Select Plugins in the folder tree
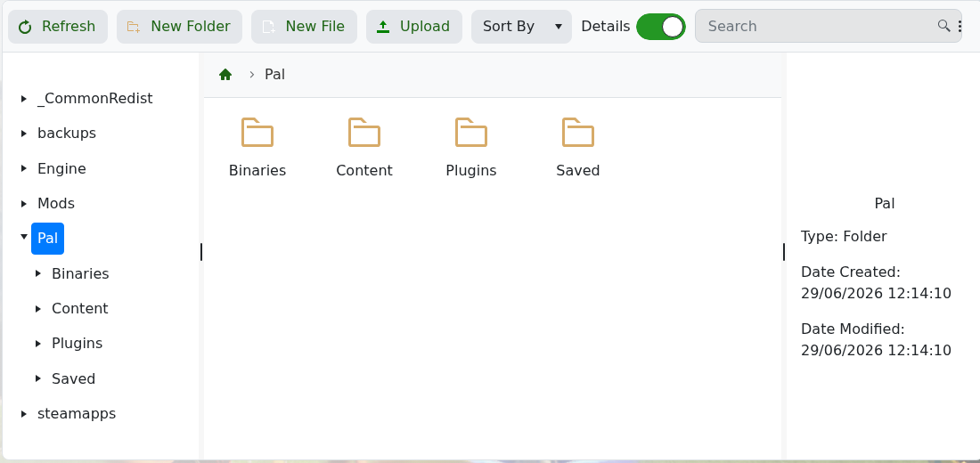980x463 pixels. point(77,344)
